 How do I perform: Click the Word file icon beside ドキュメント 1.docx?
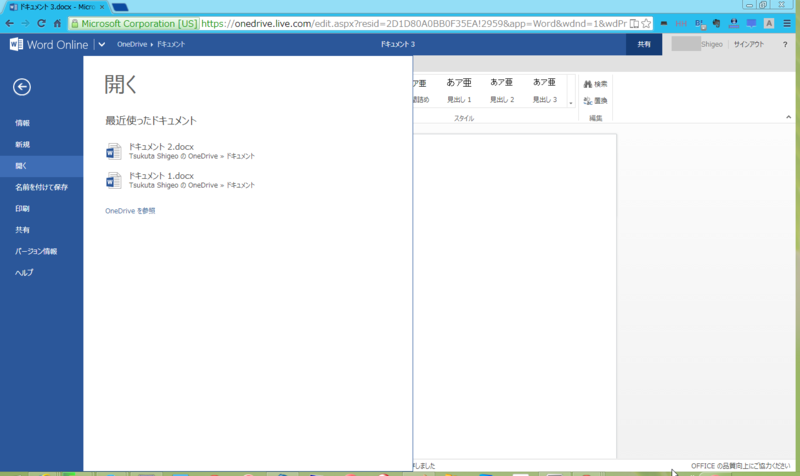click(x=114, y=181)
